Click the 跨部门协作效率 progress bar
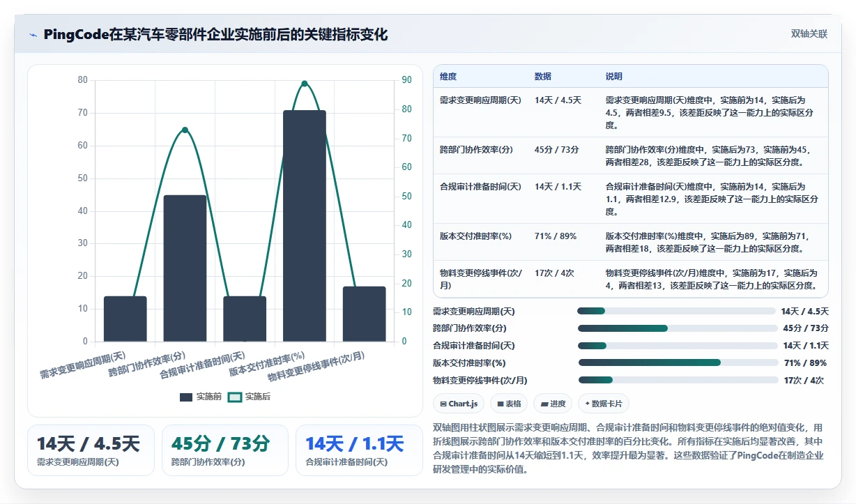The image size is (856, 504). tap(677, 328)
